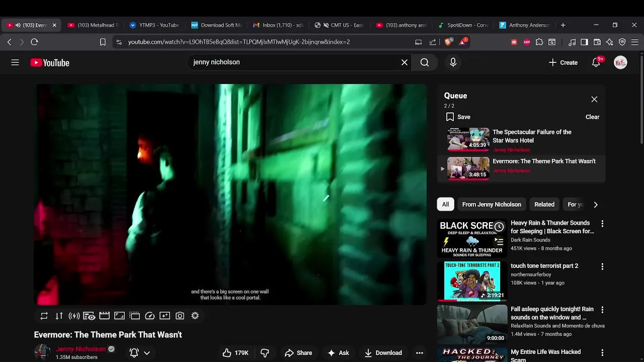Select the From Jenny Nicholson chip
The image size is (644, 362).
pyautogui.click(x=492, y=205)
